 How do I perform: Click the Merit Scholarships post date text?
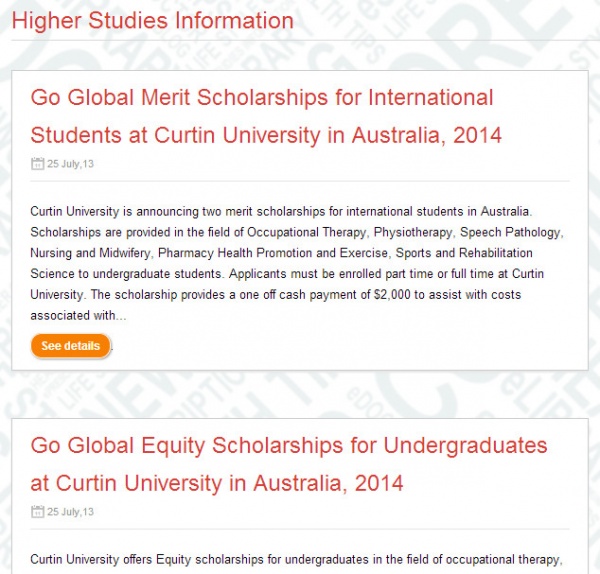pos(70,164)
